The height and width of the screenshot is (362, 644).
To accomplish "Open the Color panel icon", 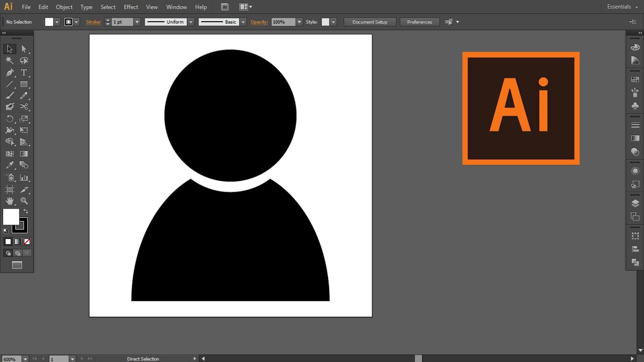I will [x=635, y=48].
